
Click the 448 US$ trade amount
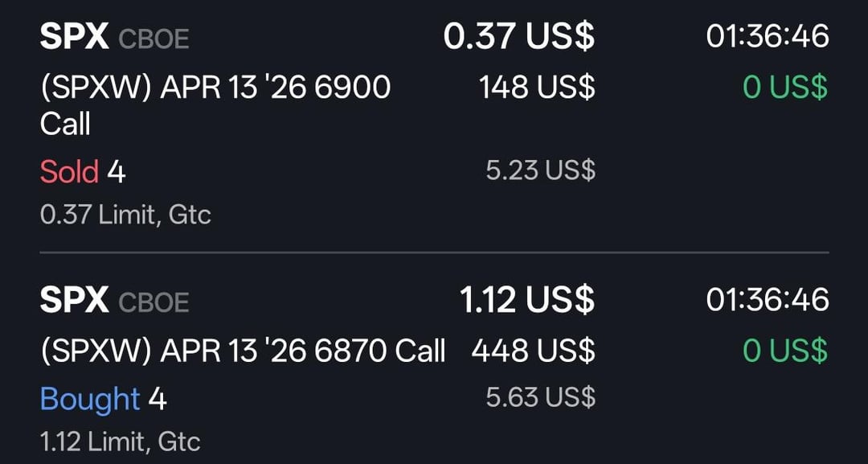click(533, 351)
